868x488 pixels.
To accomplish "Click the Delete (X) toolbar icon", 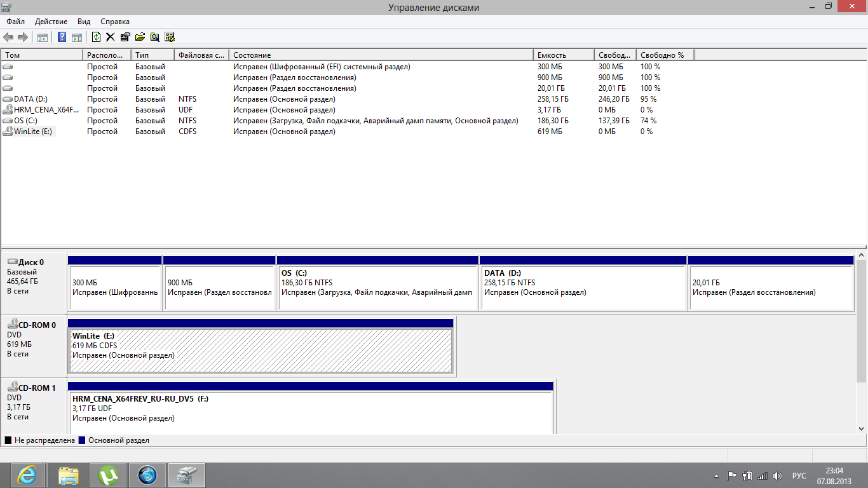I will (x=111, y=37).
